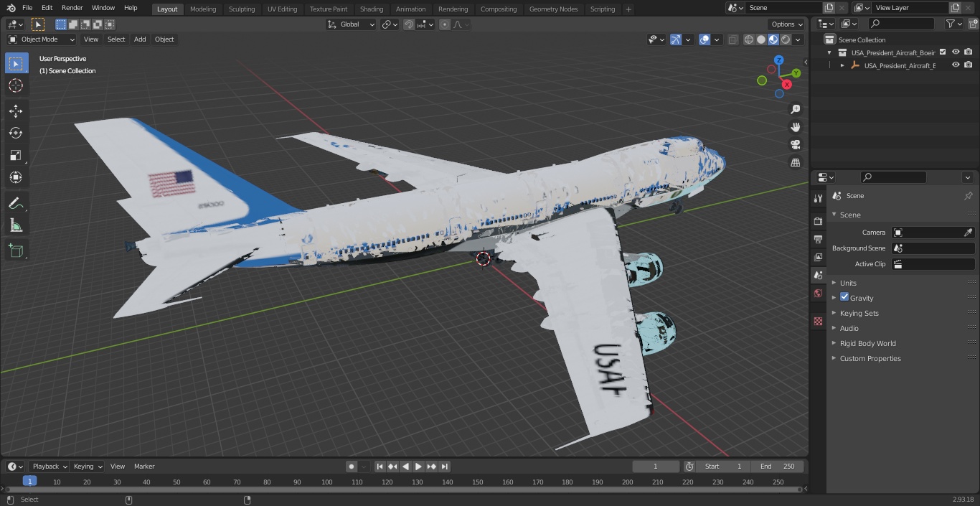Image resolution: width=980 pixels, height=506 pixels.
Task: Click the Blender logo menu icon
Action: (10, 8)
